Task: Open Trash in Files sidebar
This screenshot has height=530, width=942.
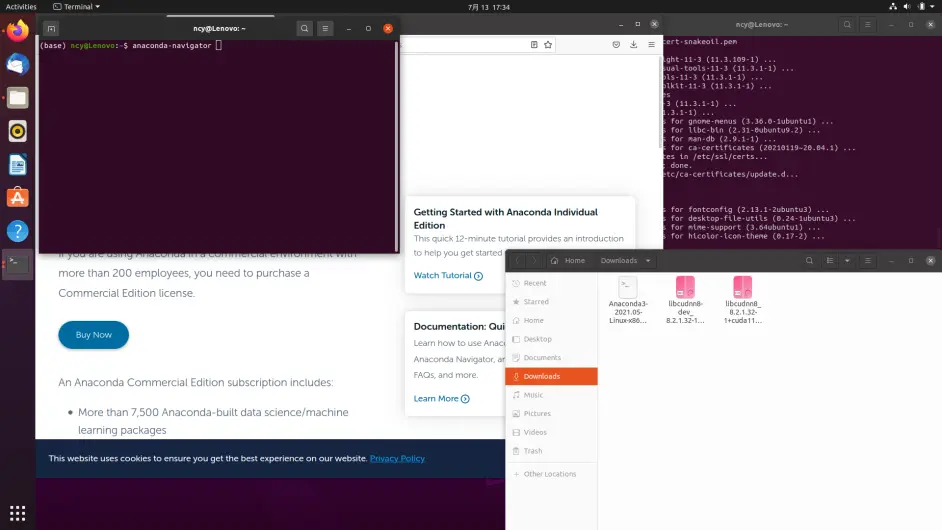Action: point(552,451)
